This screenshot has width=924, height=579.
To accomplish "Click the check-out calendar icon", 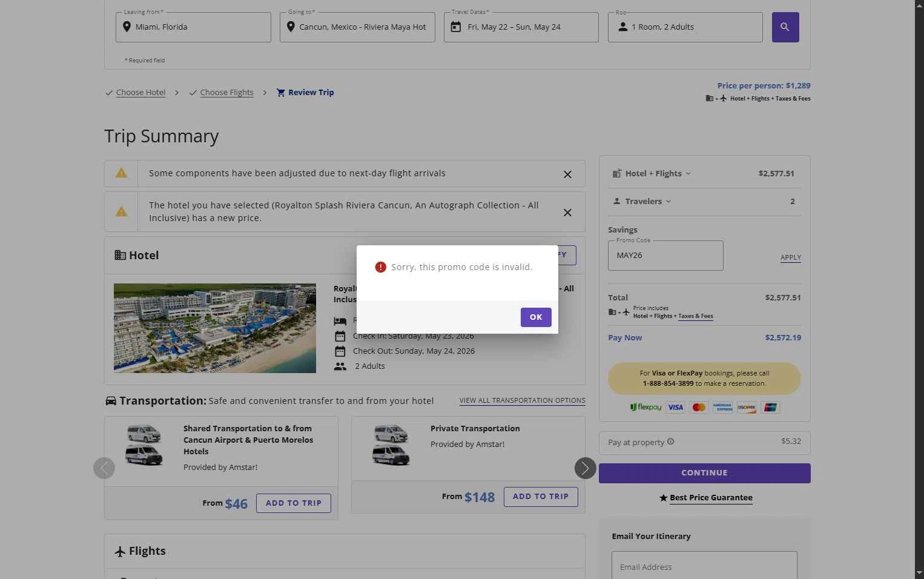I will 340,351.
